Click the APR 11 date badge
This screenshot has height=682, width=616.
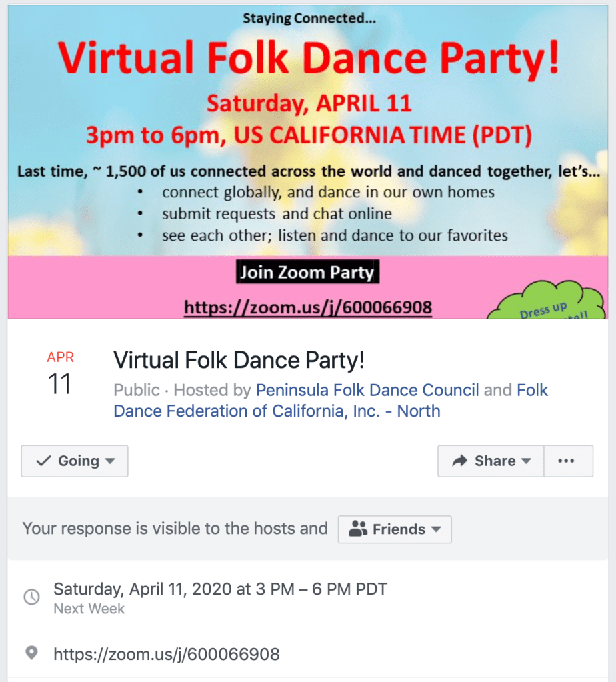[x=60, y=373]
